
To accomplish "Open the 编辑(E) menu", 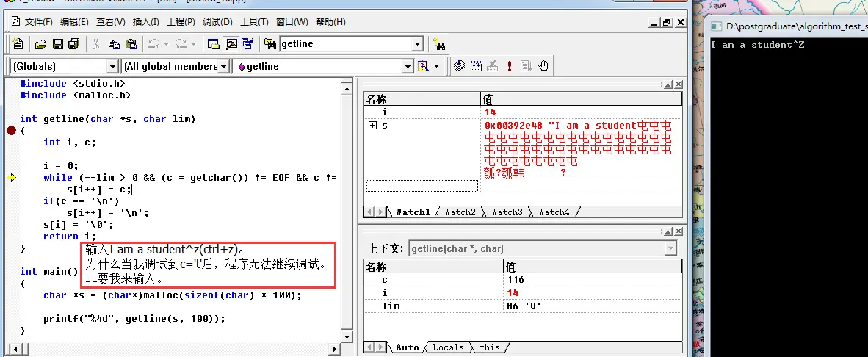I will click(74, 21).
